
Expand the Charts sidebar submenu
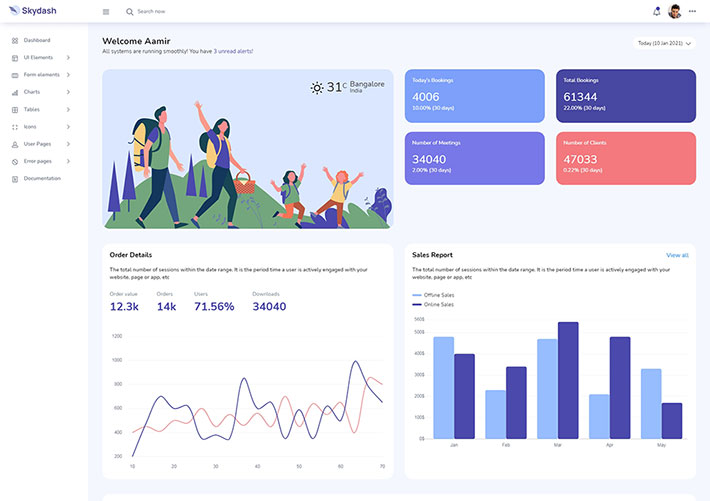(32, 92)
